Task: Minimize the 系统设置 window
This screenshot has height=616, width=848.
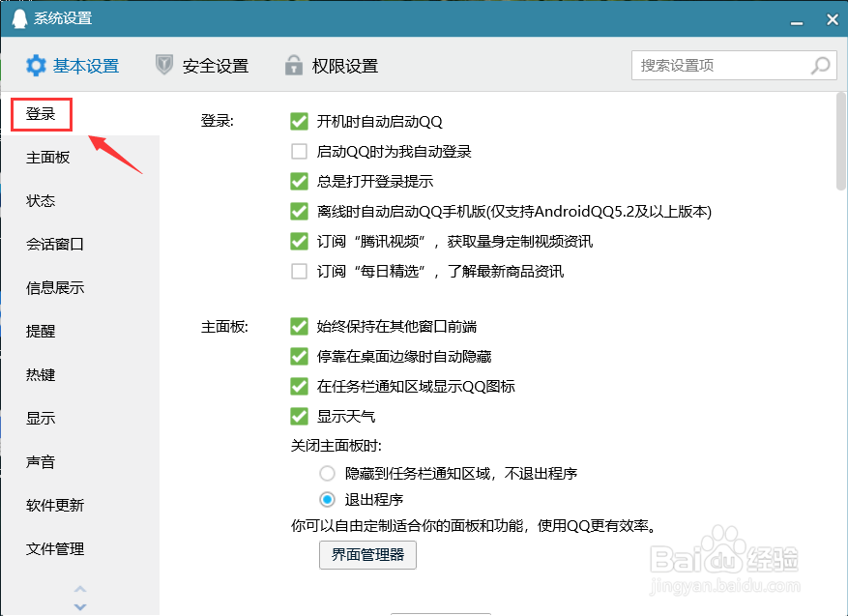Action: (796, 23)
